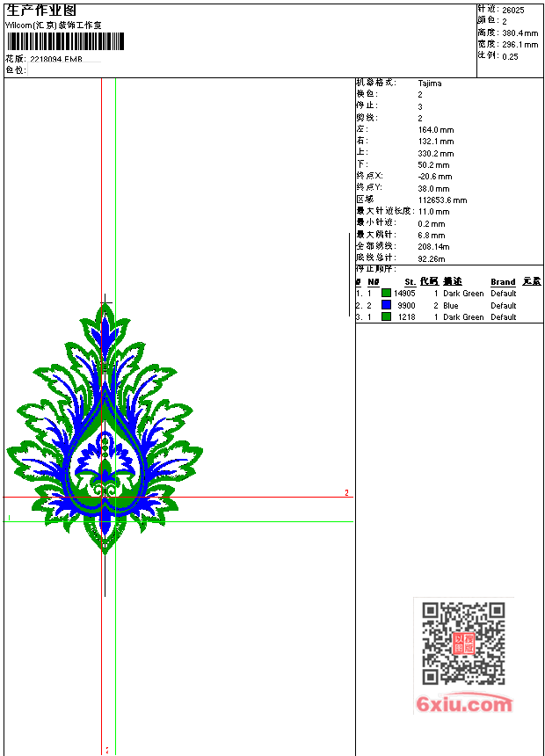This screenshot has width=545, height=756.
Task: Select the Wilcom(汇京)装饰工作室 studio name
Action: point(54,25)
